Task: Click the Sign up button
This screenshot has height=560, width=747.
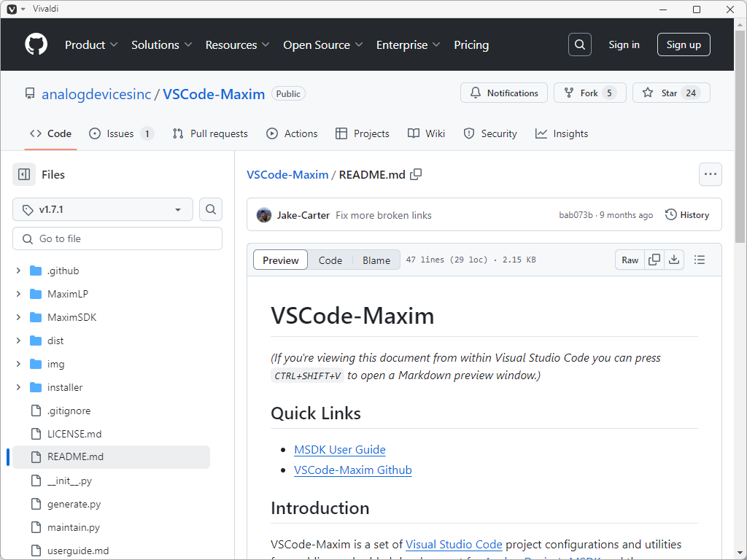Action: coord(684,44)
